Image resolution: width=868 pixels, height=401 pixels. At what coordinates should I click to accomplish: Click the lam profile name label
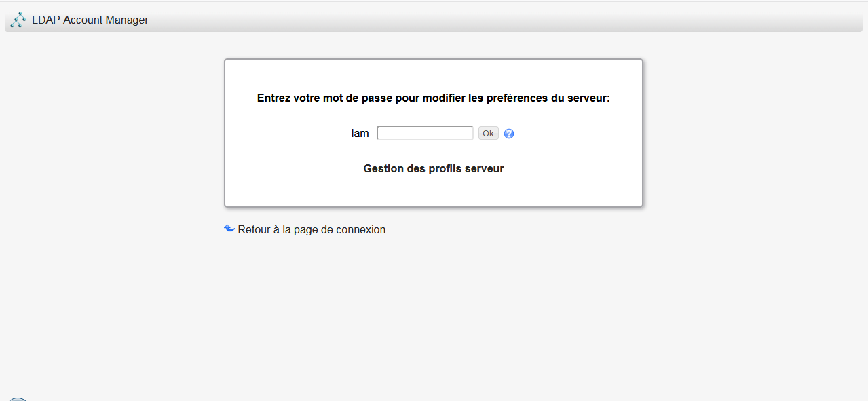pos(360,134)
